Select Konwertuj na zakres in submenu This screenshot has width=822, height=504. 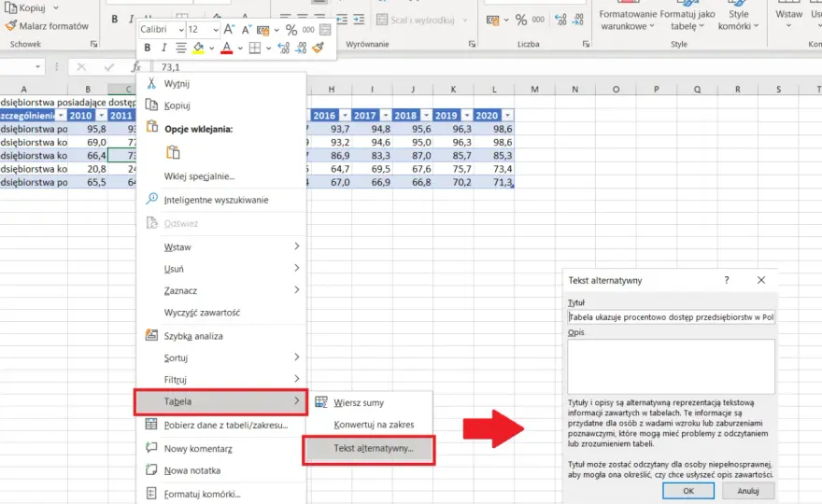370,425
